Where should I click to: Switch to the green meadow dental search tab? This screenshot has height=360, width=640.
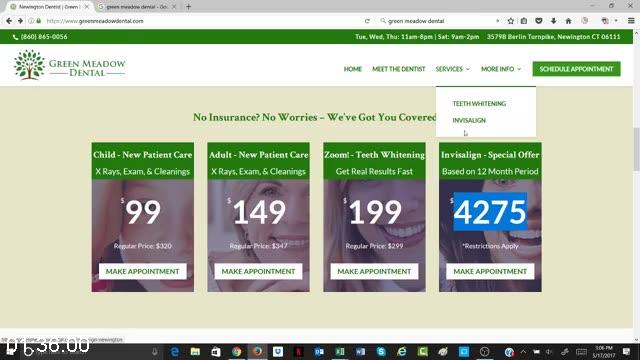[137, 7]
